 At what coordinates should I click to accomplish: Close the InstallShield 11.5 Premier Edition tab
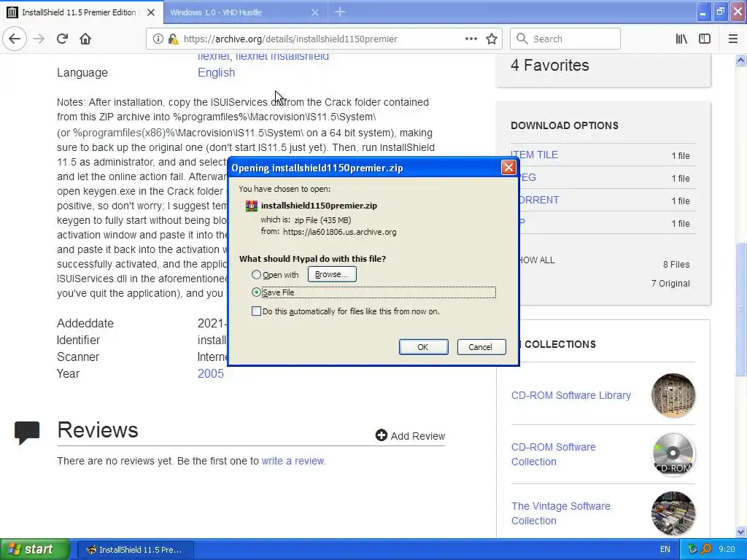(x=151, y=12)
